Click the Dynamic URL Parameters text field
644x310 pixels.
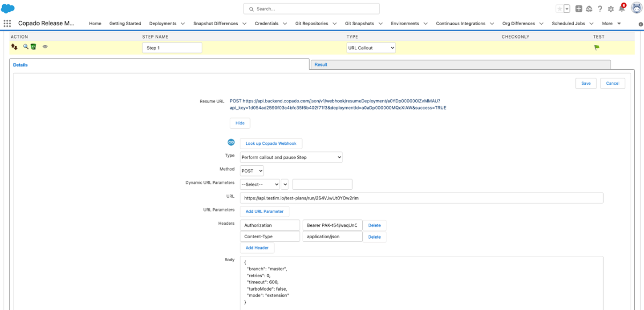pyautogui.click(x=322, y=184)
